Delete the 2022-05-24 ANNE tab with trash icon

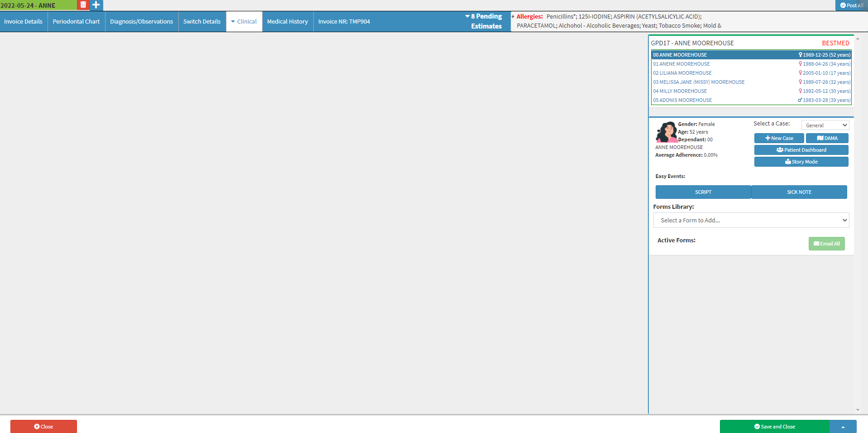tap(83, 5)
